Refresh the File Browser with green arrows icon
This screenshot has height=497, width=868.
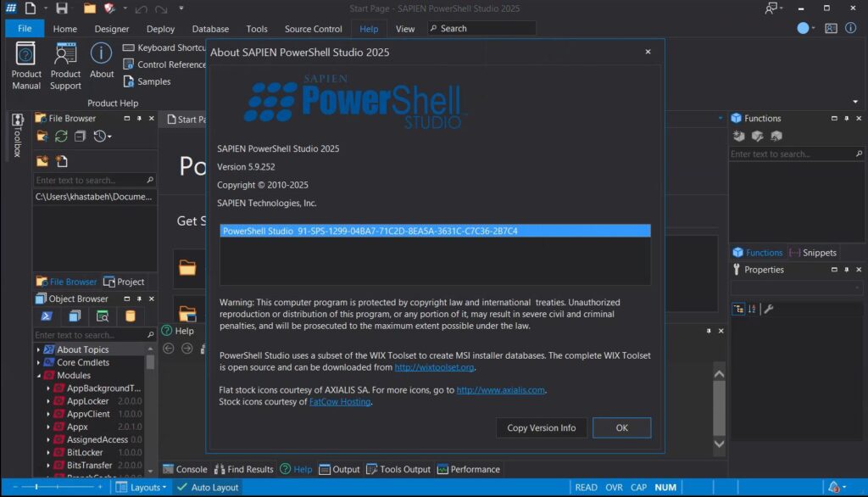tap(61, 137)
